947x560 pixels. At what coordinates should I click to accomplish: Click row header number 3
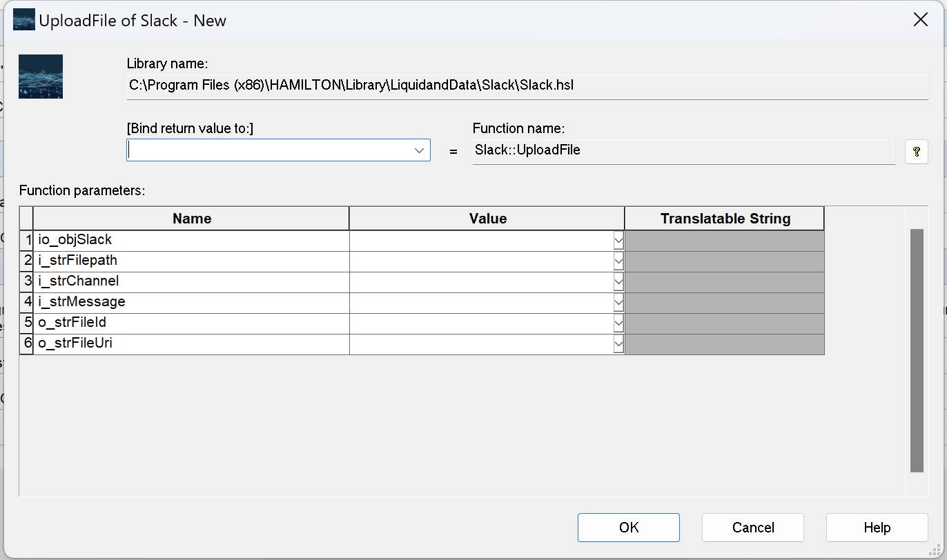click(x=27, y=282)
